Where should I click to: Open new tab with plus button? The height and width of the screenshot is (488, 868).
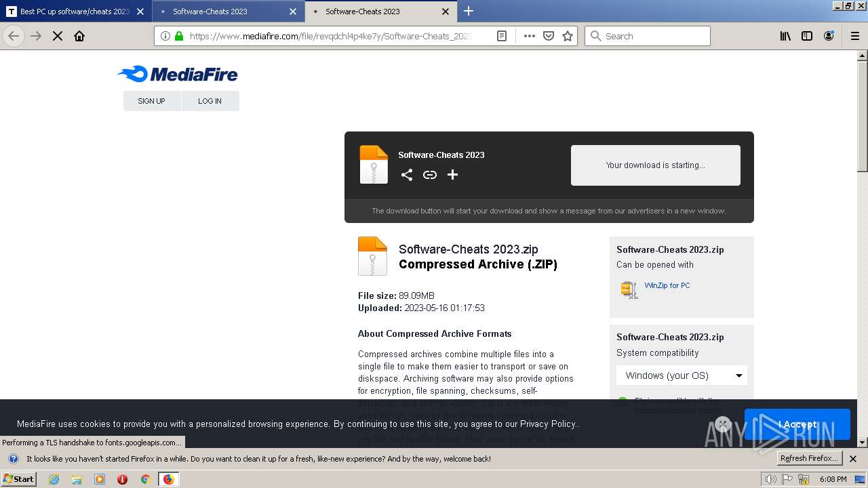click(469, 11)
